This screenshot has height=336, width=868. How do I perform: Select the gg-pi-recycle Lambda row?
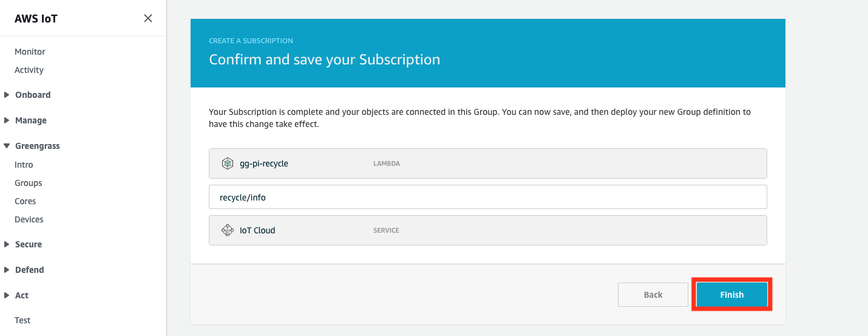tap(488, 163)
